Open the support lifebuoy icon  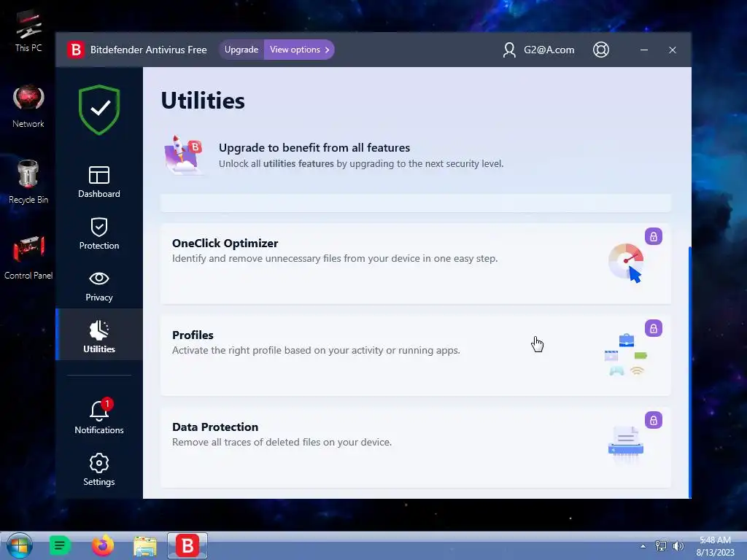pyautogui.click(x=601, y=50)
